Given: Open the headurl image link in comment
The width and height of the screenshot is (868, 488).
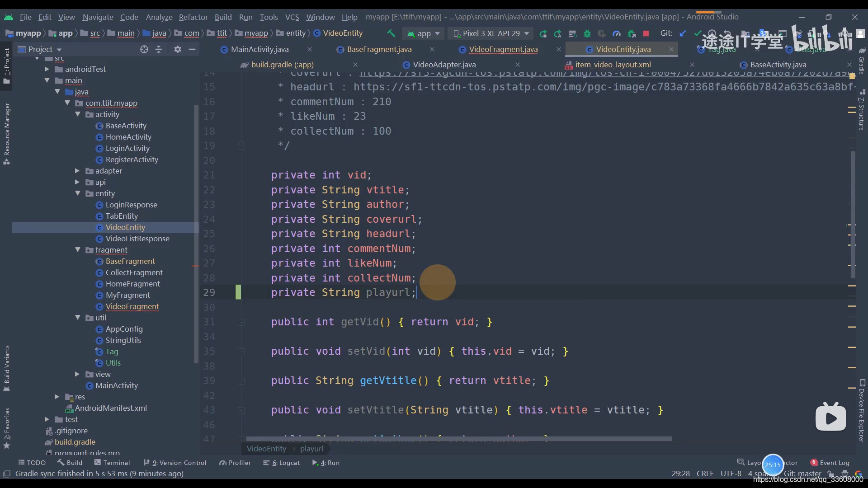Looking at the screenshot, I should coord(604,87).
